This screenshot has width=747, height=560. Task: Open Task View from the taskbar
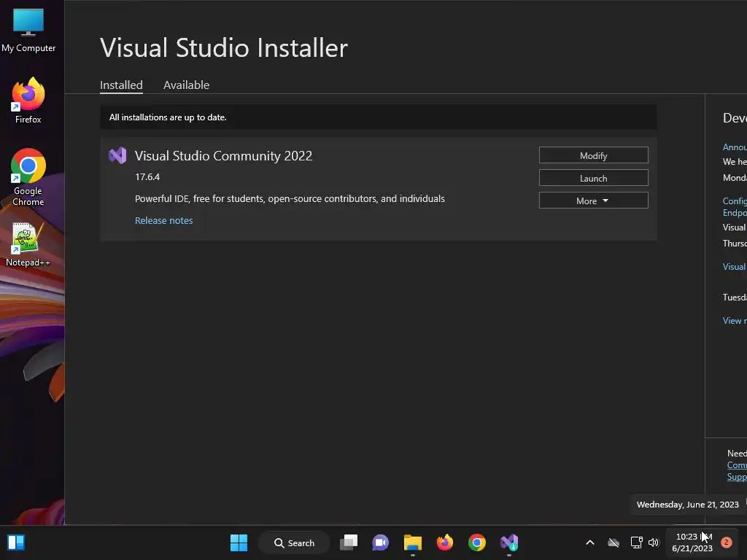(349, 542)
